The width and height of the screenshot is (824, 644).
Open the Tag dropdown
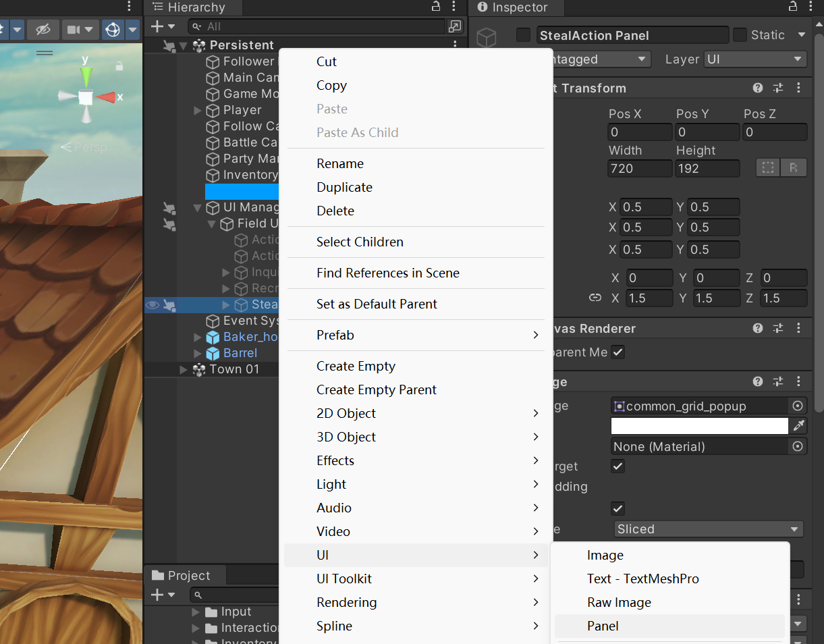pos(603,59)
